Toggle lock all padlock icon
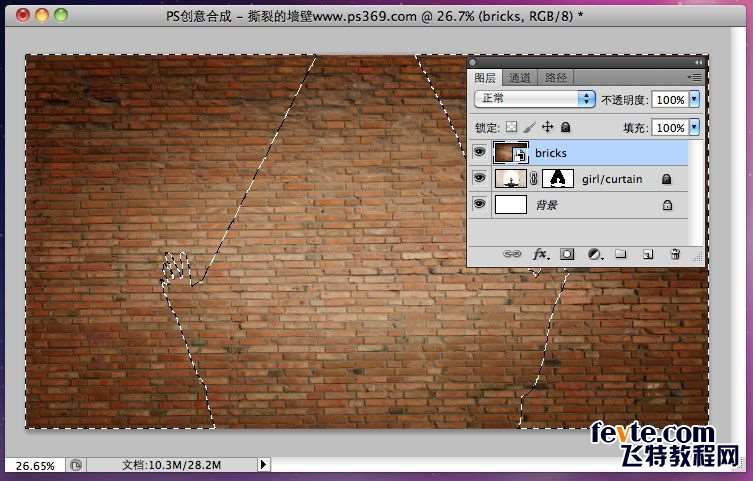This screenshot has width=753, height=481. pyautogui.click(x=565, y=128)
